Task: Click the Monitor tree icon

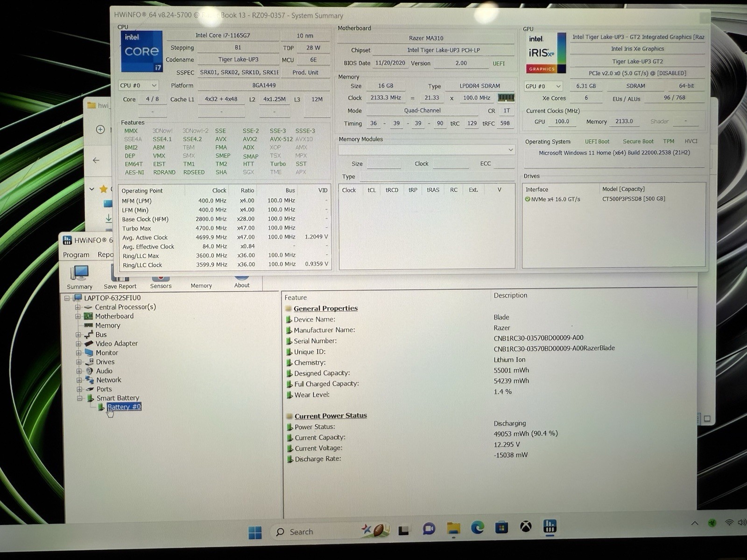Action: click(89, 353)
